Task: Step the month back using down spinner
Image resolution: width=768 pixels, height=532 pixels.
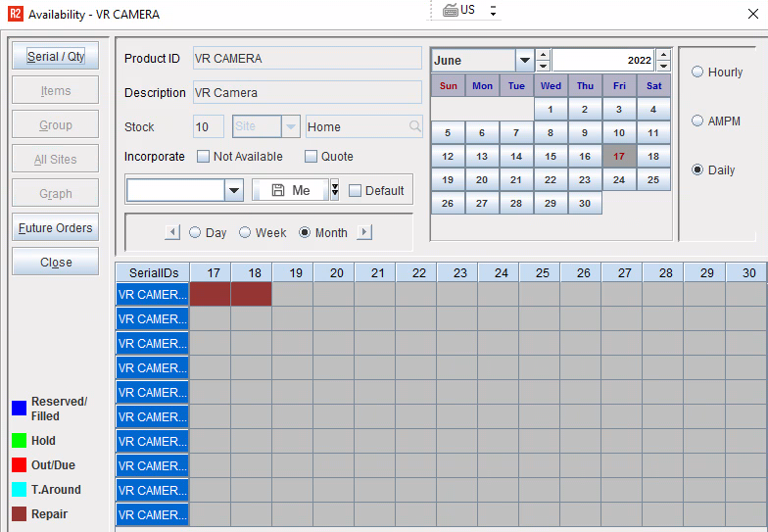Action: tap(544, 66)
